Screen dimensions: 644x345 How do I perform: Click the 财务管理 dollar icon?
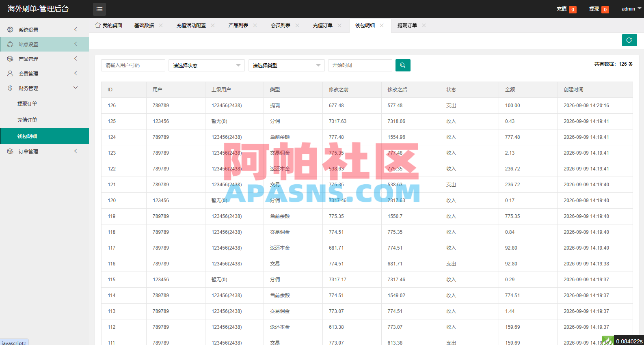(10, 88)
